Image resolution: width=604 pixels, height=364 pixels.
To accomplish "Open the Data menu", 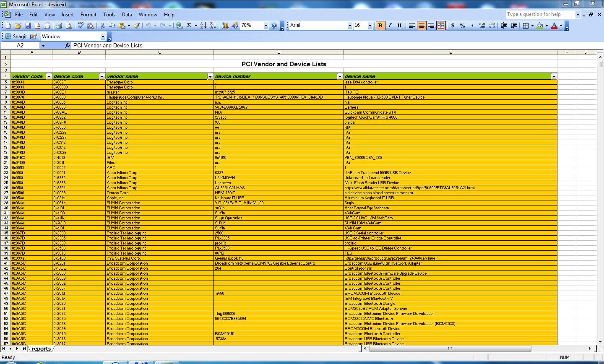I will [127, 15].
